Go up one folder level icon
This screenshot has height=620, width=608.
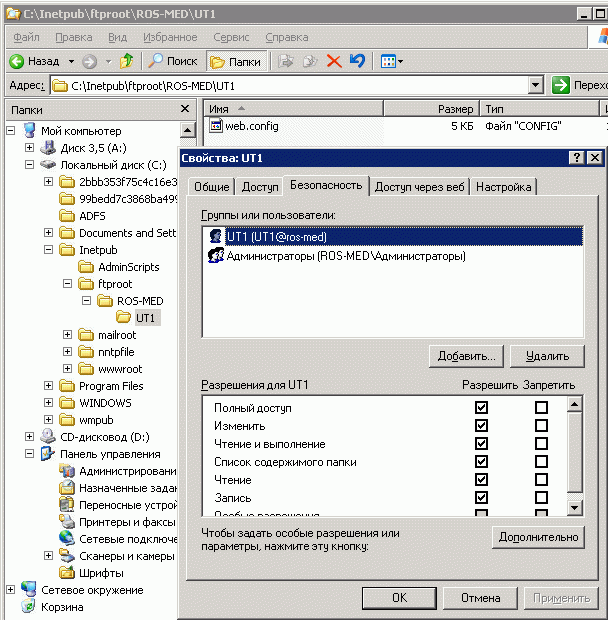click(x=127, y=61)
